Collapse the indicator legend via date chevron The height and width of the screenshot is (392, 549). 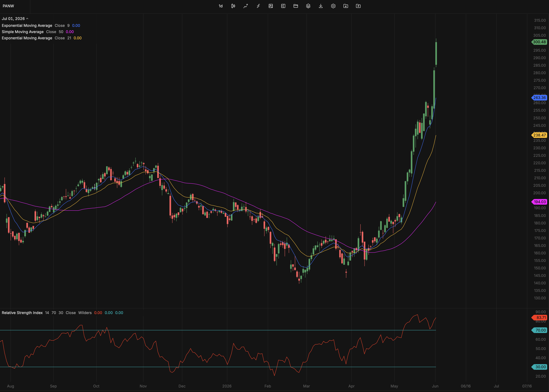[27, 19]
